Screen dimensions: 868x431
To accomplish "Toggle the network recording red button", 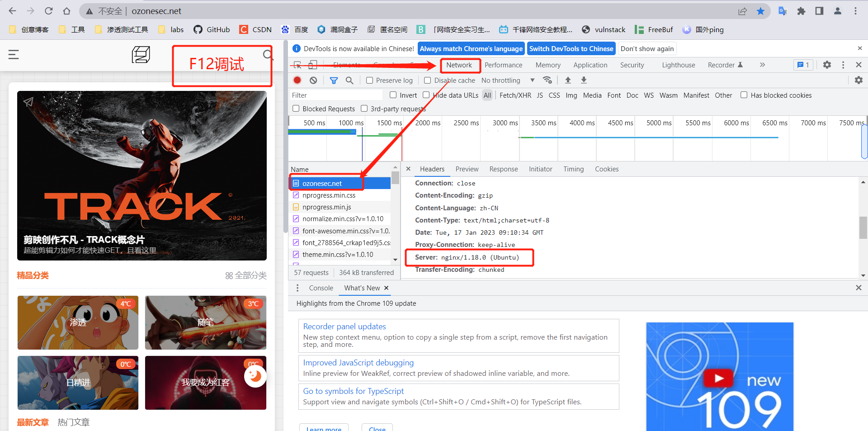I will point(297,80).
